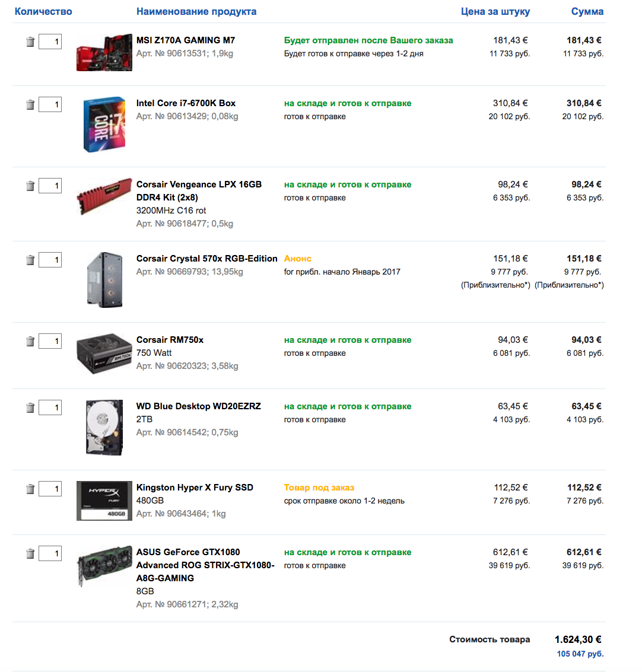
Task: Delete ASUS GeForce GTX1080 from cart
Action: pyautogui.click(x=30, y=553)
